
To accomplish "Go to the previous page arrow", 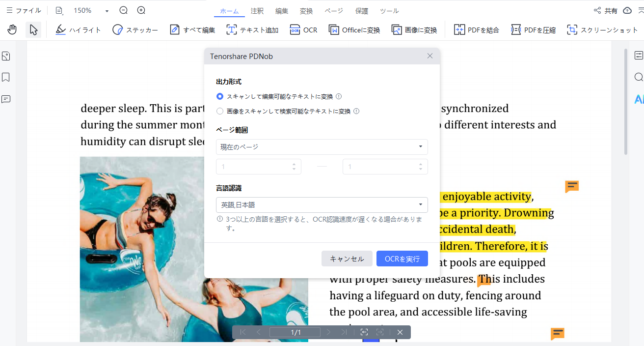I will (x=259, y=332).
